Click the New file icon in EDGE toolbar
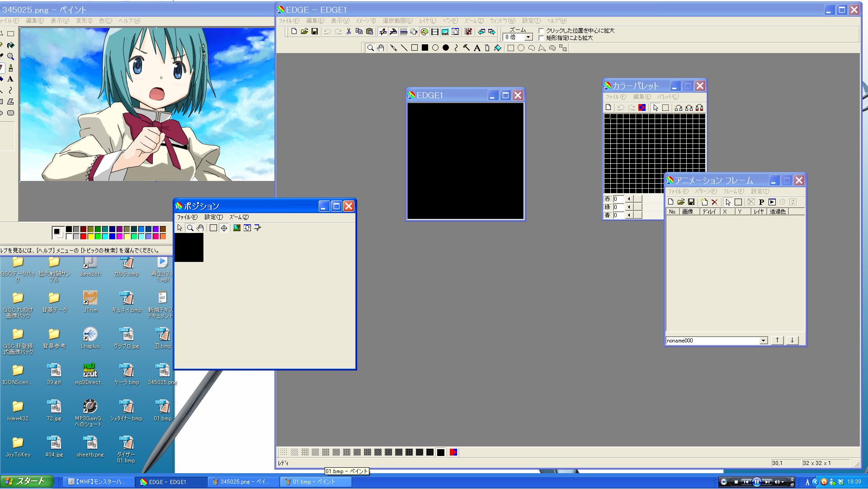The image size is (868, 489). point(294,31)
